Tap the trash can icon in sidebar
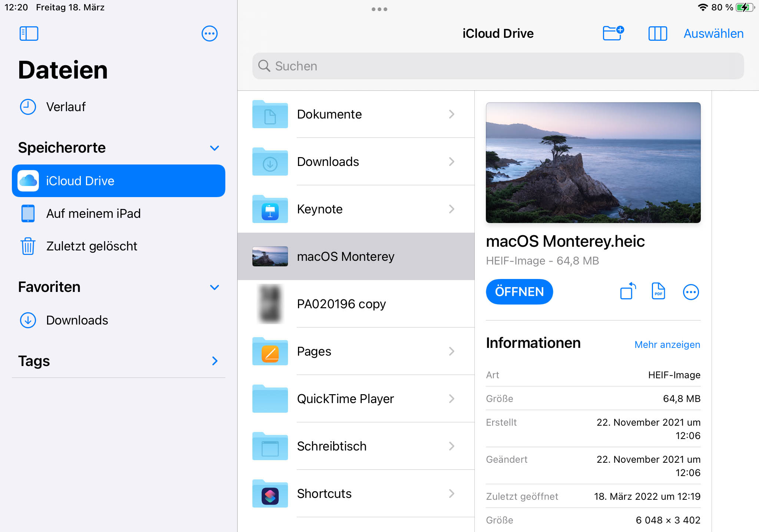 28,246
